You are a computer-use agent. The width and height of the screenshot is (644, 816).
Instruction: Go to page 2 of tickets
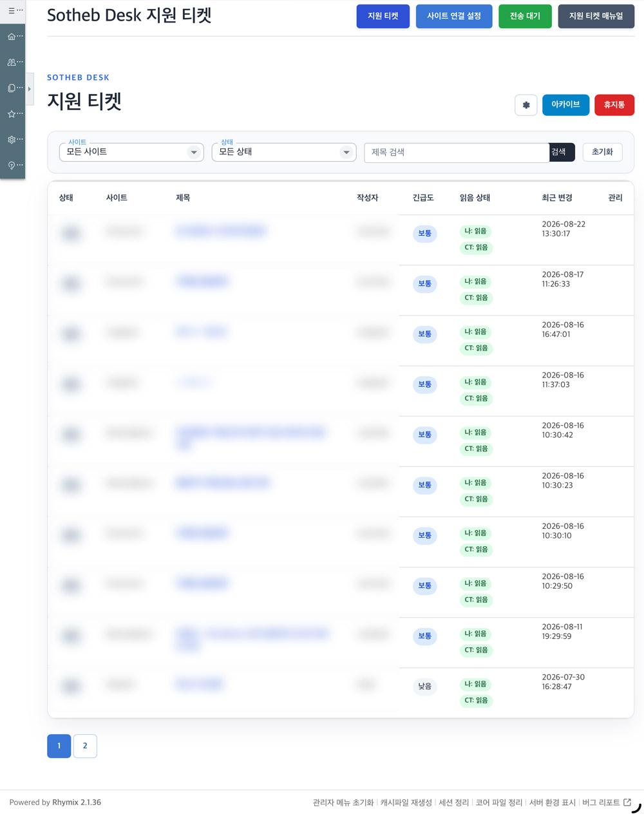(85, 746)
